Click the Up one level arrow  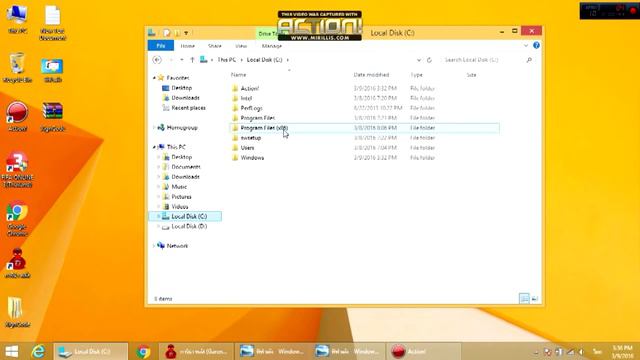(192, 60)
